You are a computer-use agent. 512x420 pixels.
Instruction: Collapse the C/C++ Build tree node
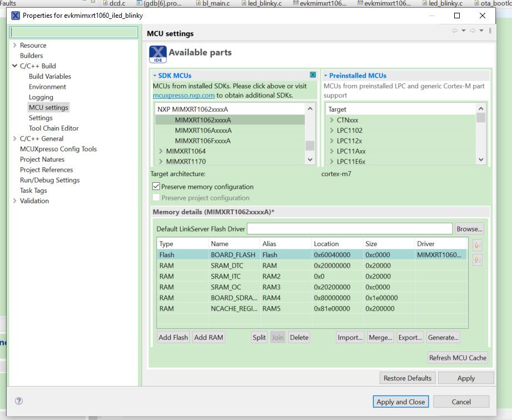click(x=14, y=66)
